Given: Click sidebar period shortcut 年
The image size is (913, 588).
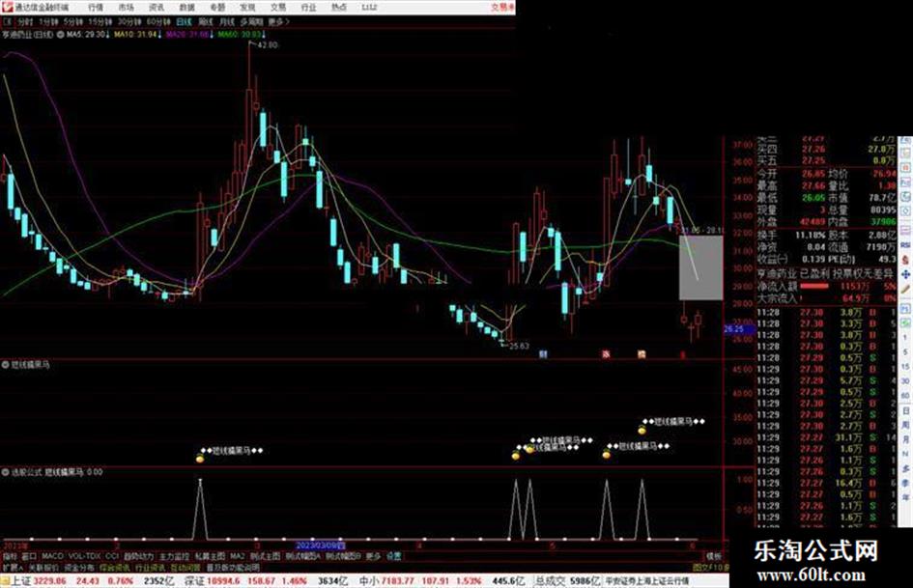Looking at the screenshot, I should click(905, 496).
